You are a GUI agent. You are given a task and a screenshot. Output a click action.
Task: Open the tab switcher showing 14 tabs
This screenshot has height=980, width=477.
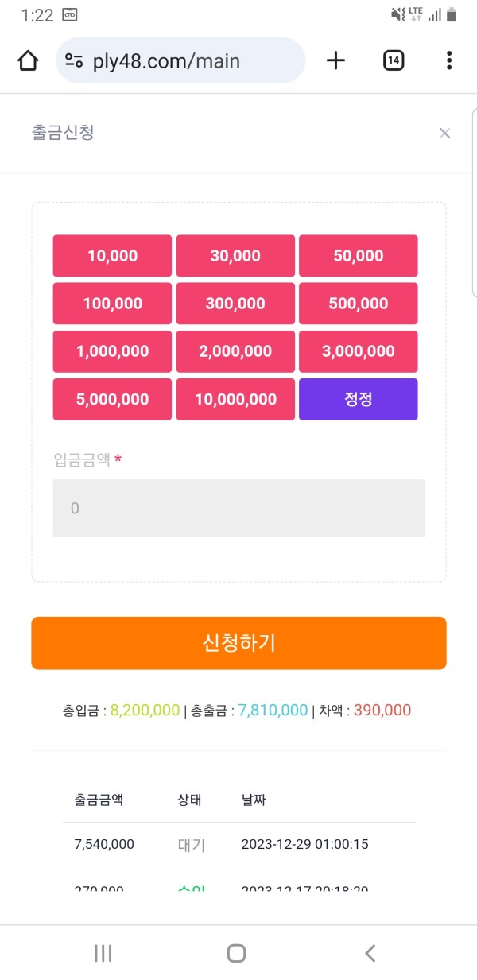coord(394,60)
